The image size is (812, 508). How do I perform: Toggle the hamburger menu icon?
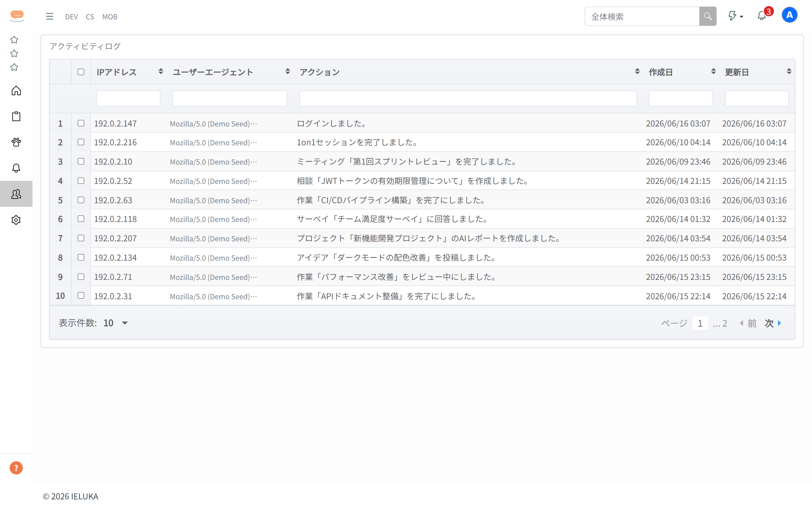(x=50, y=16)
